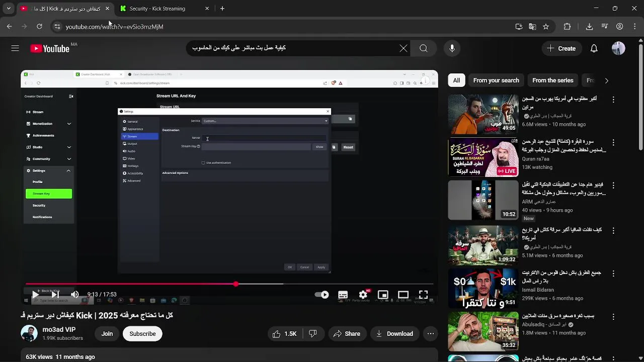Viewport: 644px width, 362px height.
Task: Bookmark this tab with the star
Action: pyautogui.click(x=546, y=27)
